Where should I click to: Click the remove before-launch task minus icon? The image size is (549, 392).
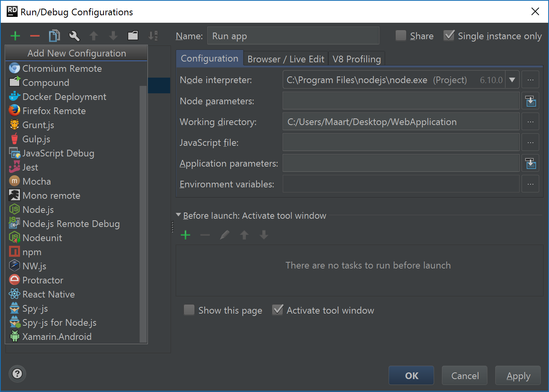pyautogui.click(x=205, y=235)
